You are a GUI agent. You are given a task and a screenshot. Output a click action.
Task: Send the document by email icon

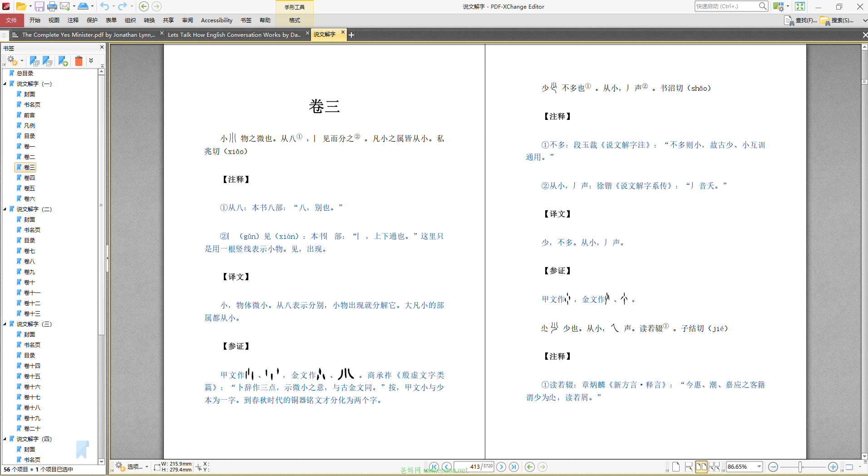[65, 6]
